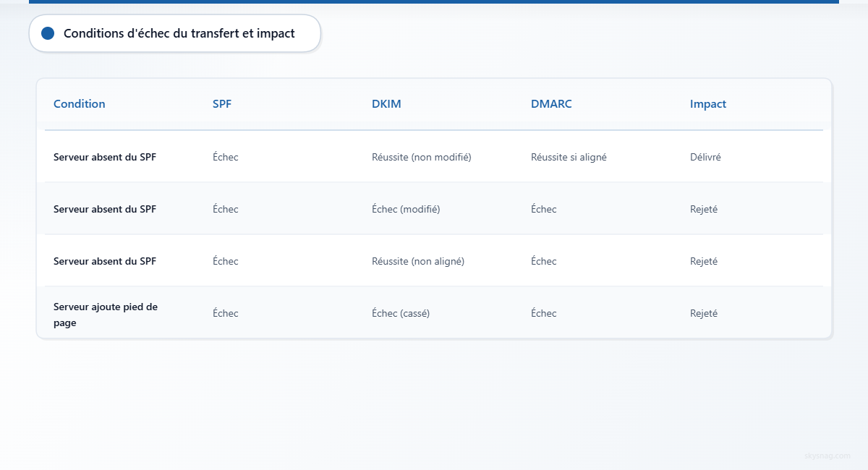Viewport: 868px width, 470px height.
Task: Click the "Impact" column header
Action: click(708, 104)
